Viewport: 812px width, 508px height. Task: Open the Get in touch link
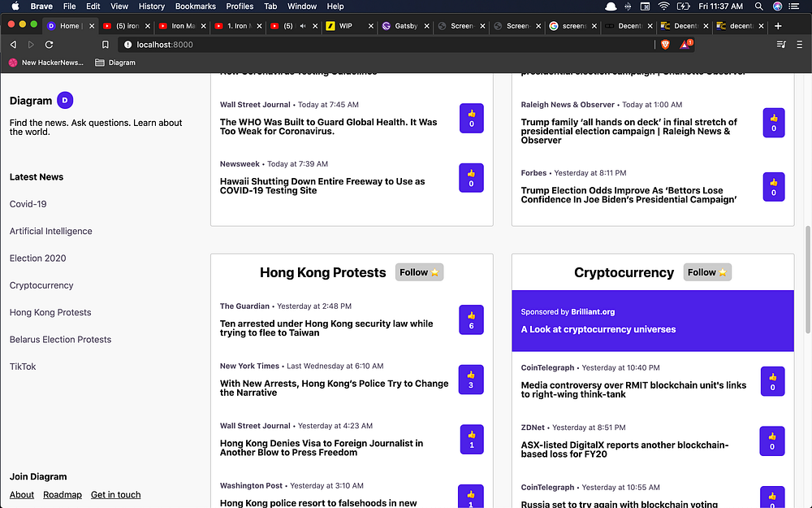click(x=115, y=494)
